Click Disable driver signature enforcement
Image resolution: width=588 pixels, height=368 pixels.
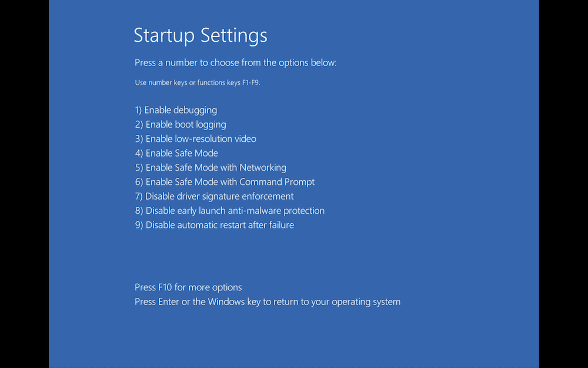pyautogui.click(x=214, y=196)
